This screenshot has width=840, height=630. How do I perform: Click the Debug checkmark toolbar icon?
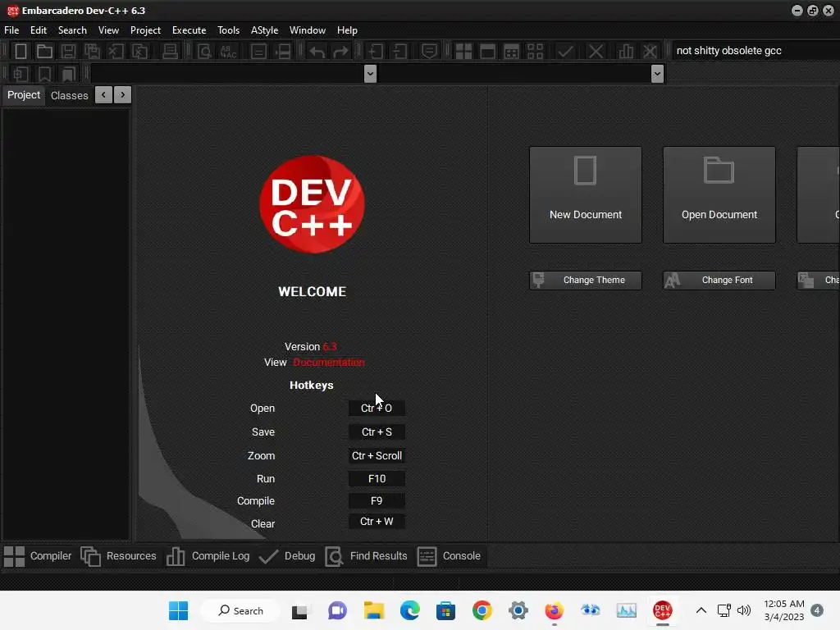(565, 52)
